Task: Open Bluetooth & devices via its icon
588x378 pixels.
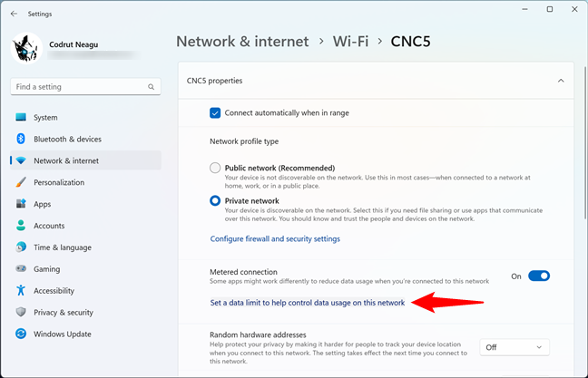Action: point(21,139)
